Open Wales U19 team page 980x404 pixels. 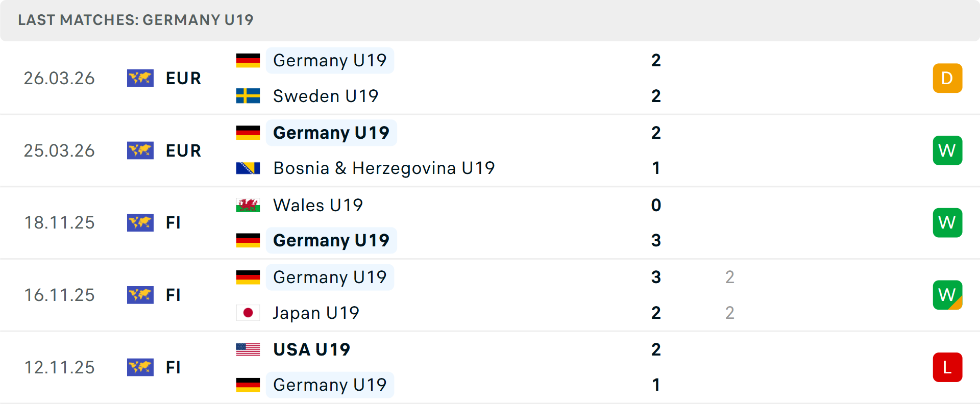tap(318, 205)
